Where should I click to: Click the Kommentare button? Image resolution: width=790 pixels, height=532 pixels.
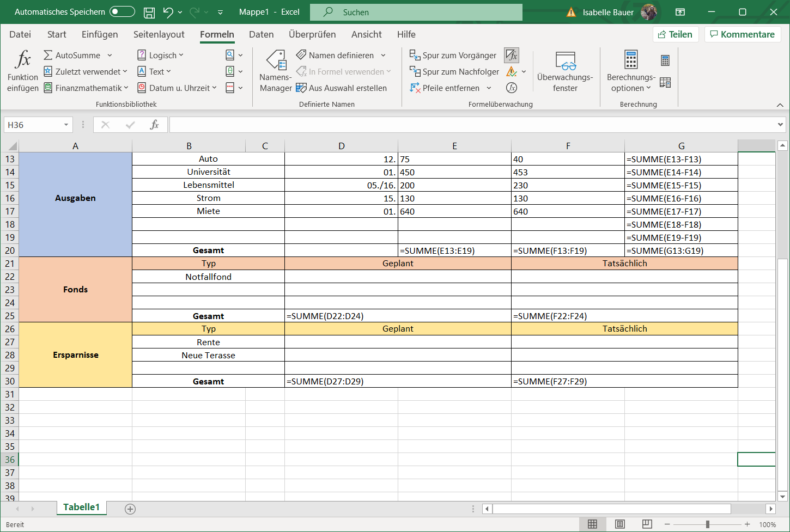pos(743,34)
